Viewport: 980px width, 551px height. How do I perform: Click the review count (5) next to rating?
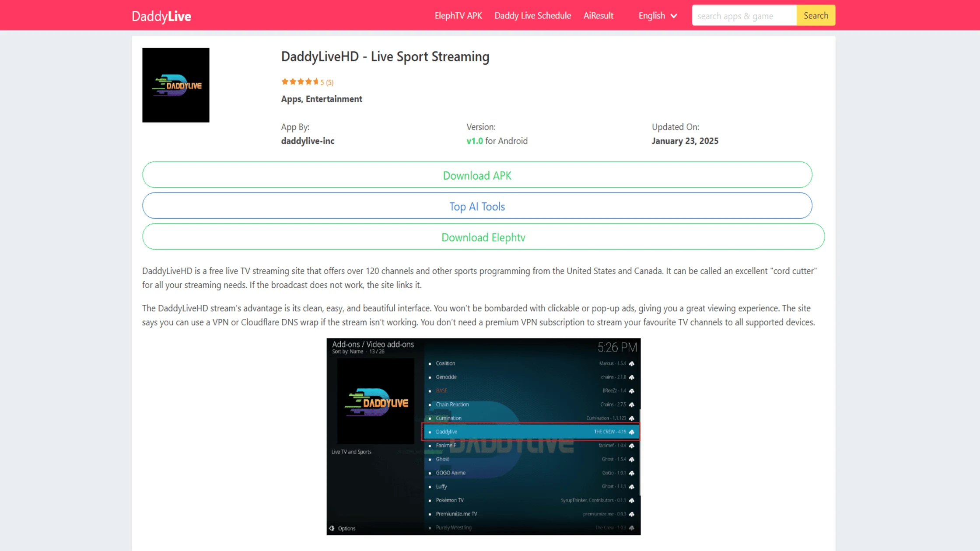329,82
